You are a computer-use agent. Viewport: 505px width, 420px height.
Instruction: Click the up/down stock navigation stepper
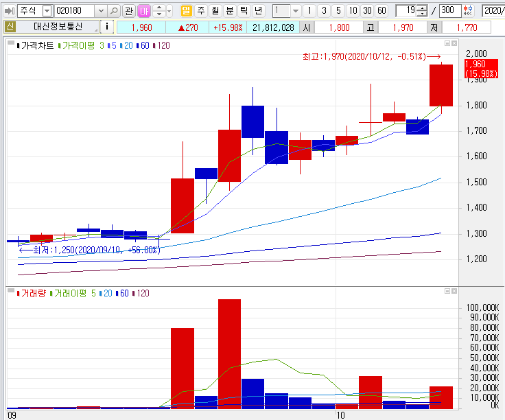(158, 11)
